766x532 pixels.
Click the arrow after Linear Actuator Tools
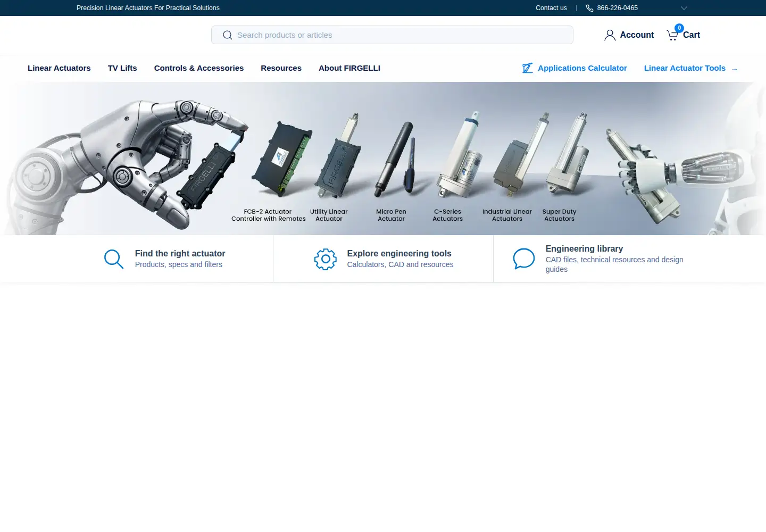[735, 69]
